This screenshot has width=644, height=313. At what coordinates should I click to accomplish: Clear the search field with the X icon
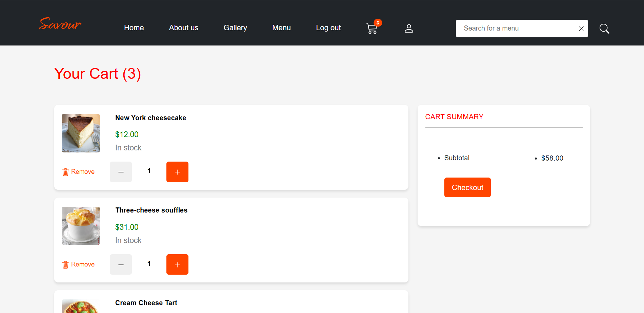pos(581,29)
